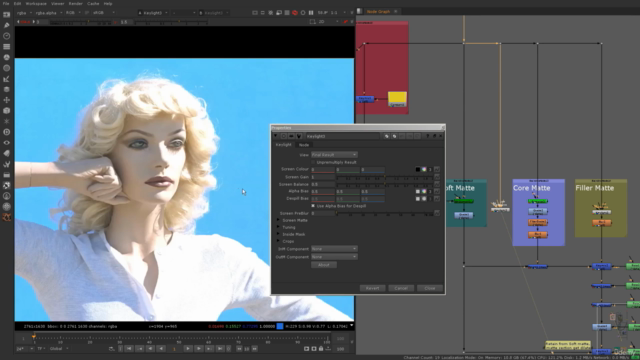Image resolution: width=640 pixels, height=360 pixels.
Task: Open the File menu
Action: [x=6, y=3]
